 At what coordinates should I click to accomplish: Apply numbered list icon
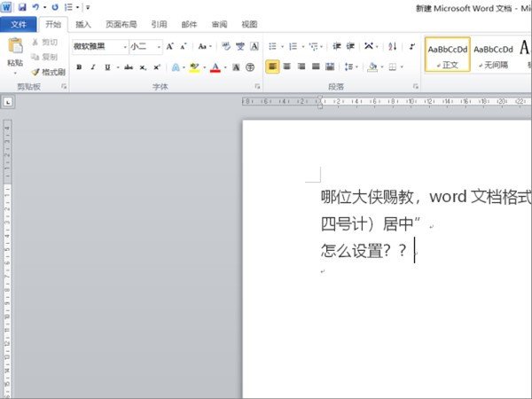(x=293, y=46)
